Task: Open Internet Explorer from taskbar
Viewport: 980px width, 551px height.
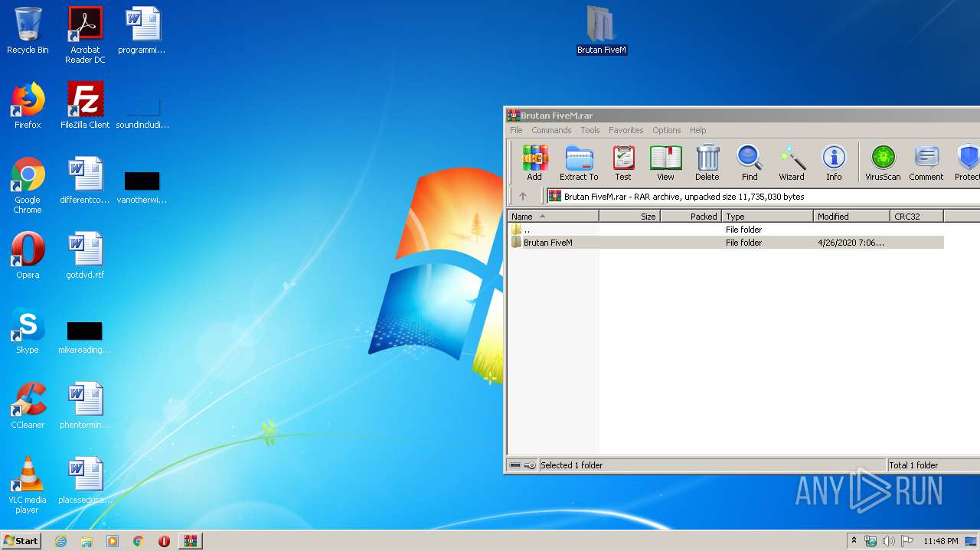Action: 60,541
